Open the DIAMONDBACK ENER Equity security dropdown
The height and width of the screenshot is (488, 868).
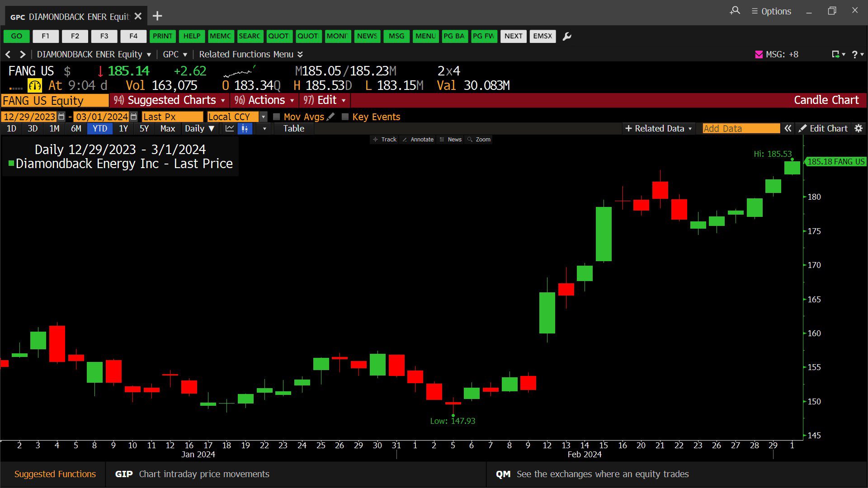pyautogui.click(x=94, y=55)
